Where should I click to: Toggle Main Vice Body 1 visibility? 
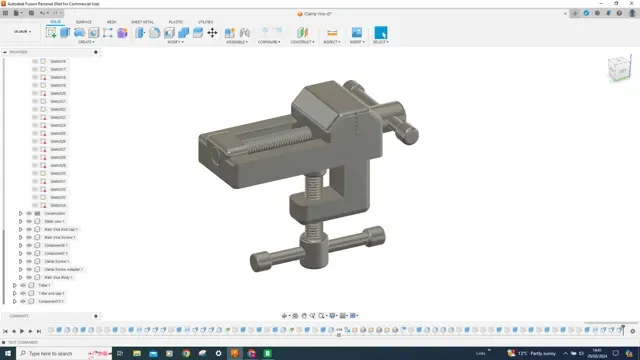pos(29,277)
